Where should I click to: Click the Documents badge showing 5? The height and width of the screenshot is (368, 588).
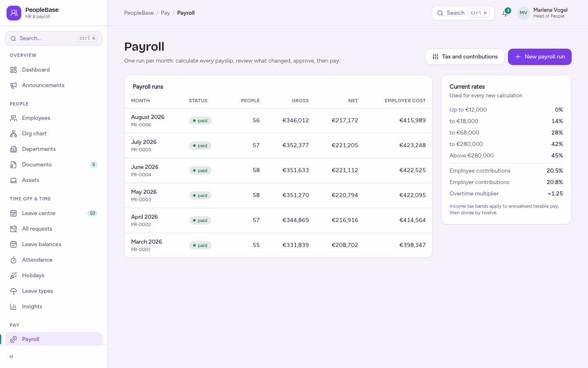coord(94,165)
